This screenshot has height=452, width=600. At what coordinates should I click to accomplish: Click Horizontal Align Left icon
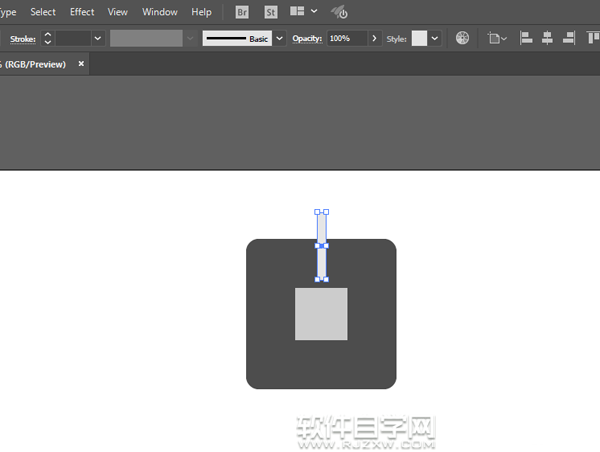(526, 38)
